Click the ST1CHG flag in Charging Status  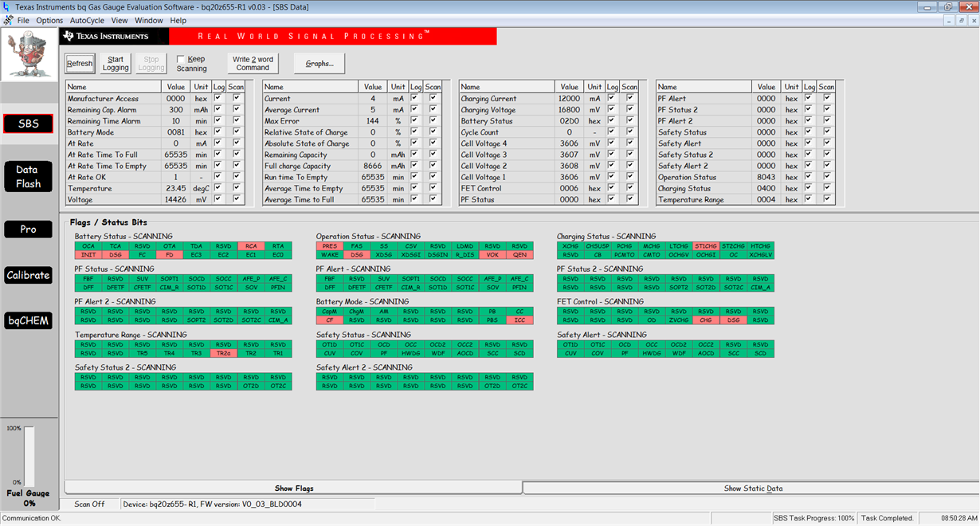[706, 246]
